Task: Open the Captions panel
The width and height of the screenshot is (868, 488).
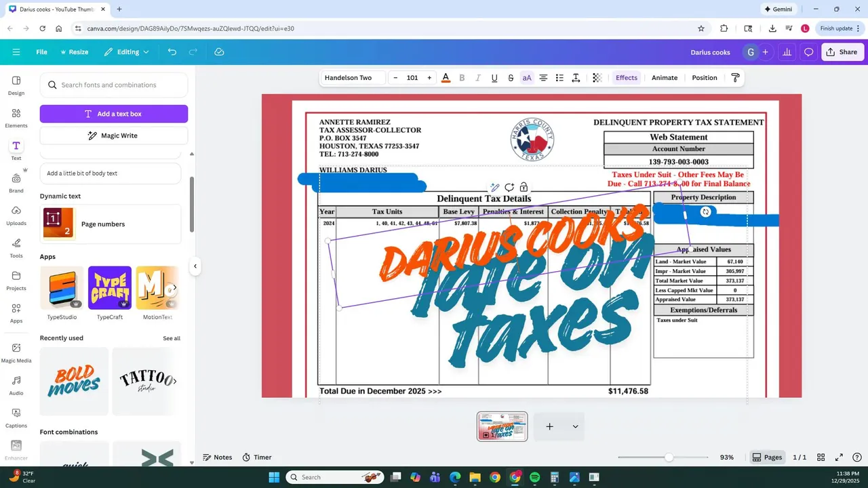Action: pos(16,418)
